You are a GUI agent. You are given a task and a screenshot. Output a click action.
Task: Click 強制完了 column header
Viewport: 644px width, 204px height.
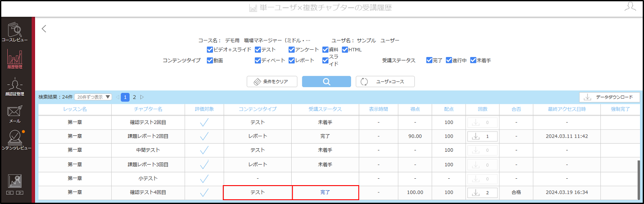coord(620,109)
